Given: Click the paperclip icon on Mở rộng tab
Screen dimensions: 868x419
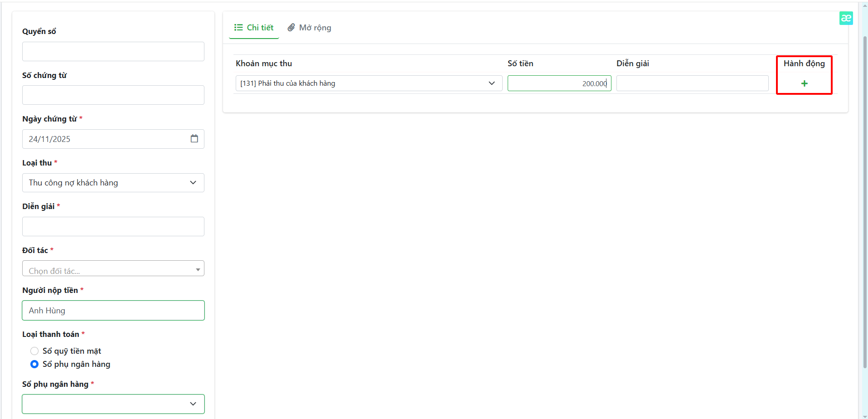Looking at the screenshot, I should point(291,28).
